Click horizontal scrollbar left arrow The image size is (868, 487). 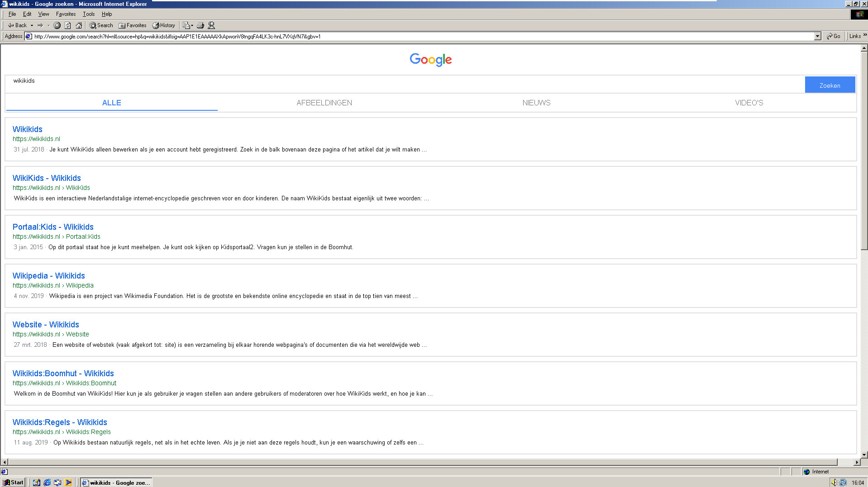pos(5,462)
